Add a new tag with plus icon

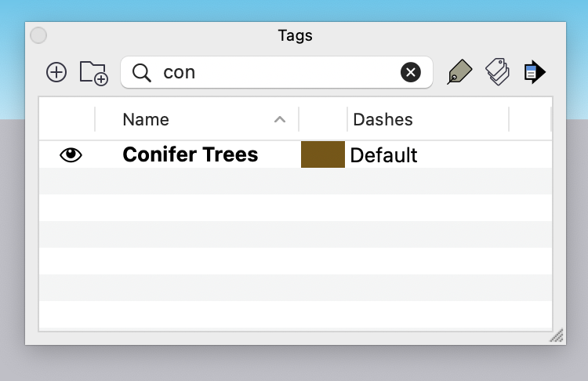click(x=56, y=72)
